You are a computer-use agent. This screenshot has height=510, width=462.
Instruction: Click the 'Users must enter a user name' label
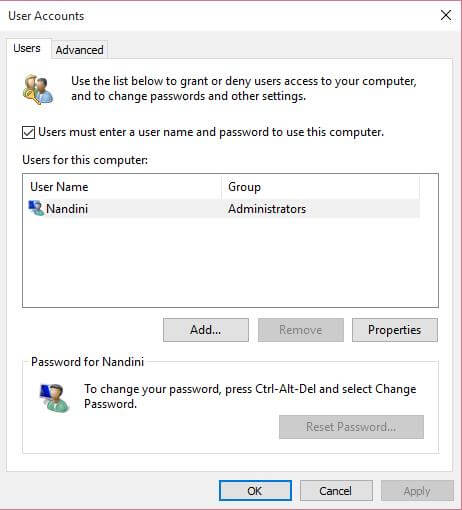[211, 132]
